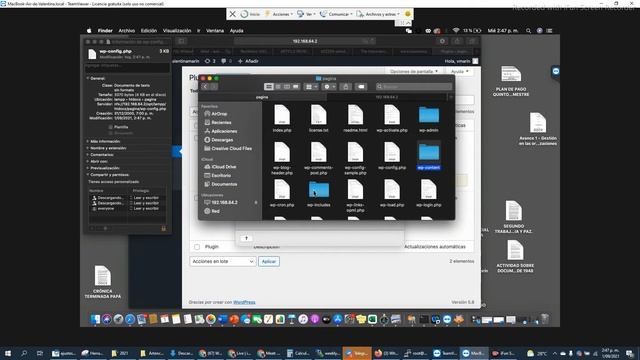Eject the 192.168.64.2 sidebar location
The height and width of the screenshot is (360, 640).
tap(256, 202)
